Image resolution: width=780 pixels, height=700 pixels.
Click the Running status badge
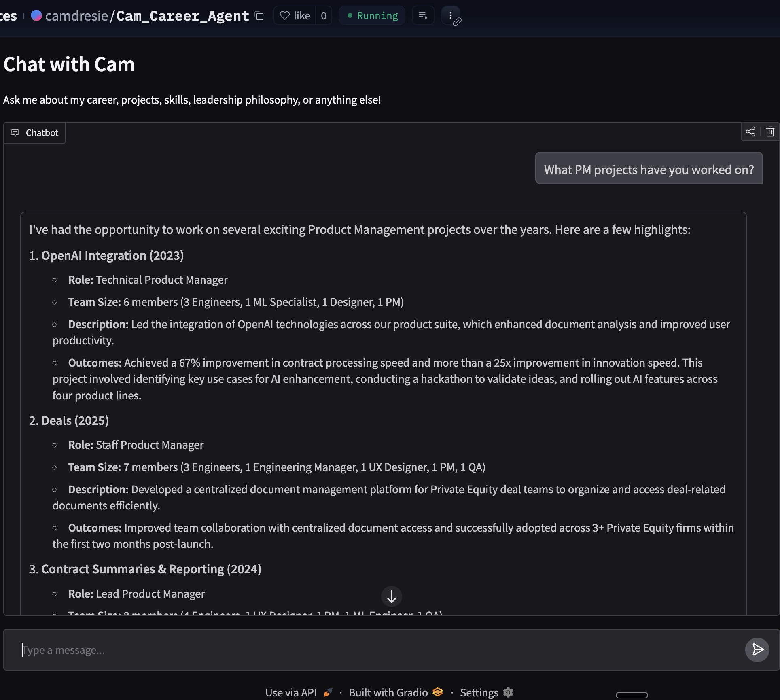point(372,16)
